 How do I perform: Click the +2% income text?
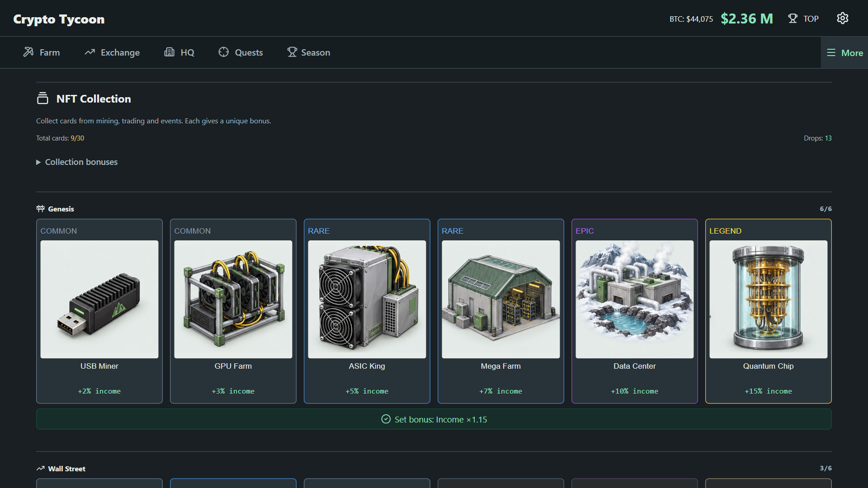(99, 391)
